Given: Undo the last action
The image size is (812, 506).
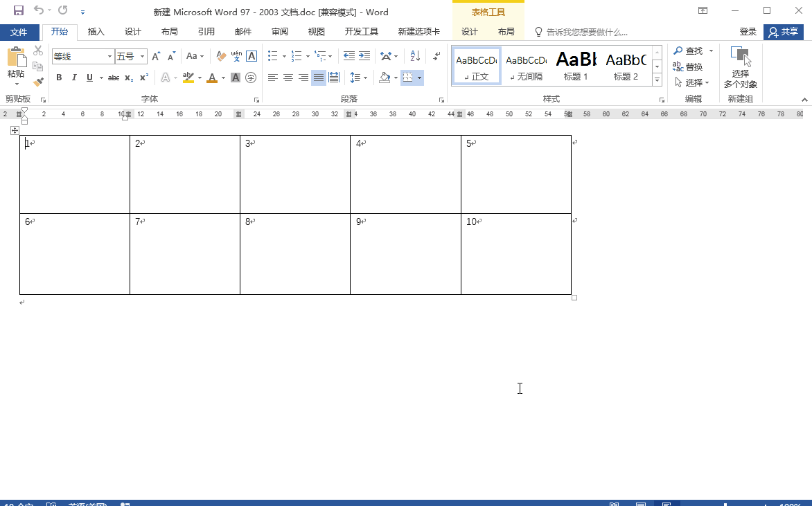Looking at the screenshot, I should pos(38,10).
